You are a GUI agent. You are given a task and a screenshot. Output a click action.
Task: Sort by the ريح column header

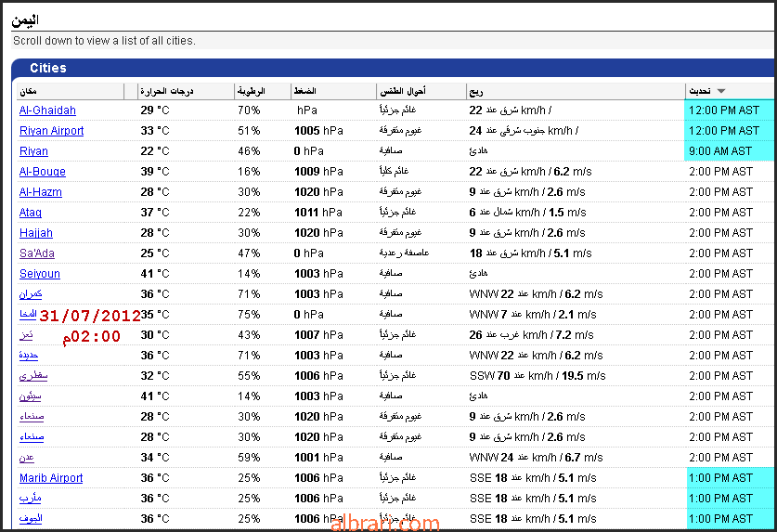(x=475, y=91)
